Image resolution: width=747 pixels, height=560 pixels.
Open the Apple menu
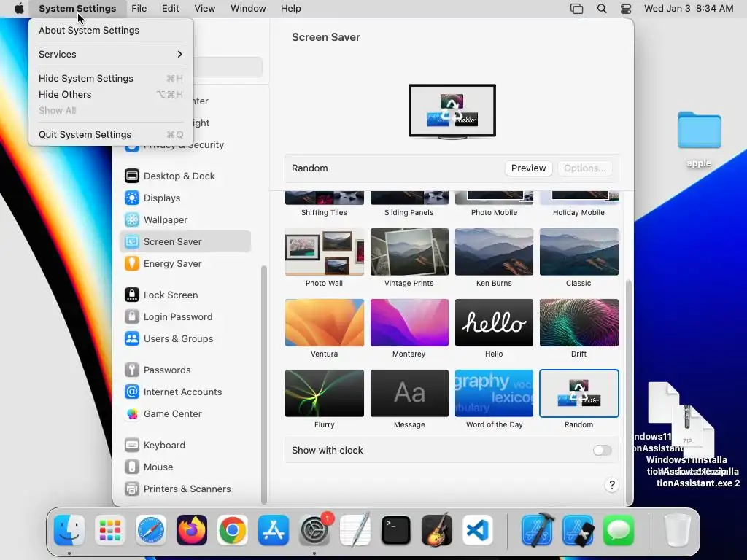tap(19, 9)
